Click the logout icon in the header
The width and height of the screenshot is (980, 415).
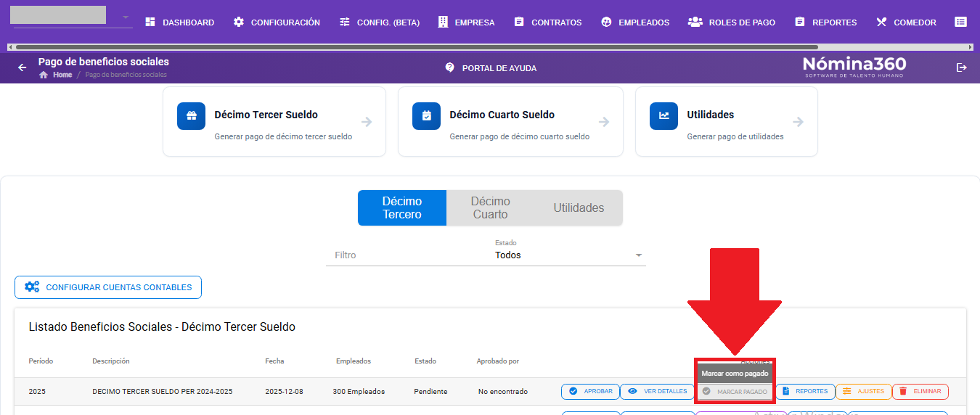coord(962,67)
